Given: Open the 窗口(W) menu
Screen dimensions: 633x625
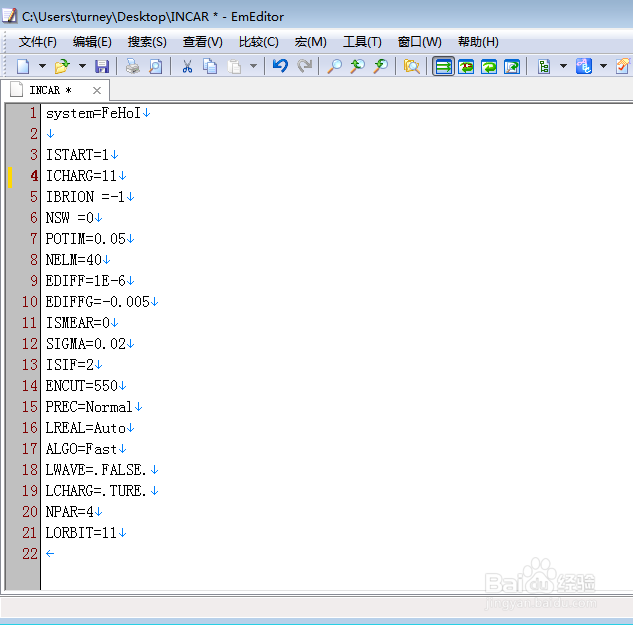Looking at the screenshot, I should [419, 42].
